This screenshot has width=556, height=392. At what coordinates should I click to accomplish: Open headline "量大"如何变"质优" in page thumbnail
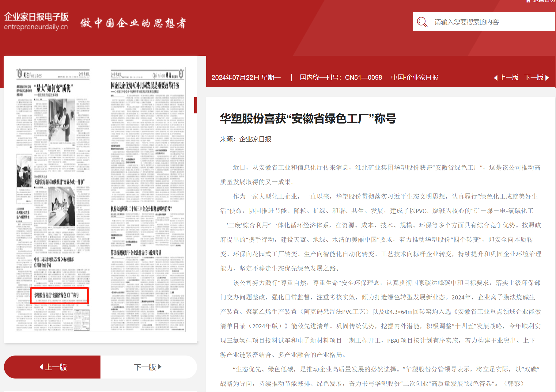53,89
